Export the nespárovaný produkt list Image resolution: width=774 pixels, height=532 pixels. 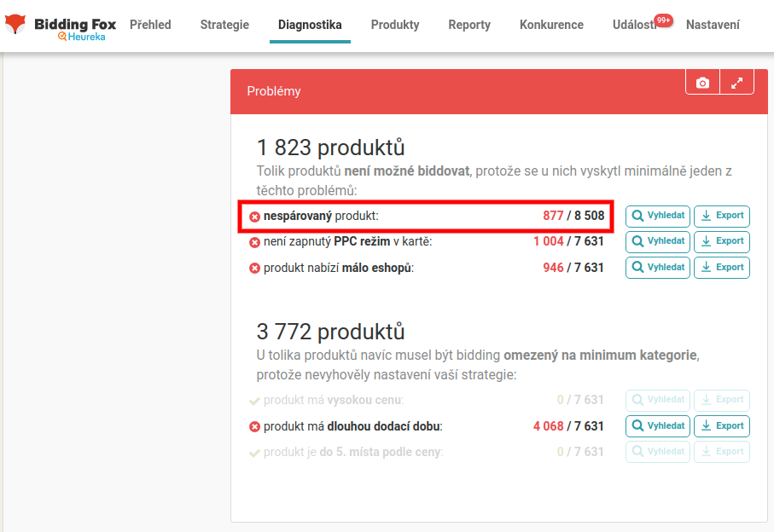722,216
